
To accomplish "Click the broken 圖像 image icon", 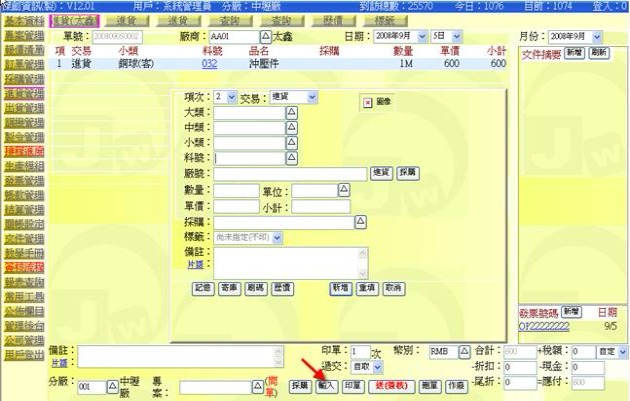I will click(367, 102).
